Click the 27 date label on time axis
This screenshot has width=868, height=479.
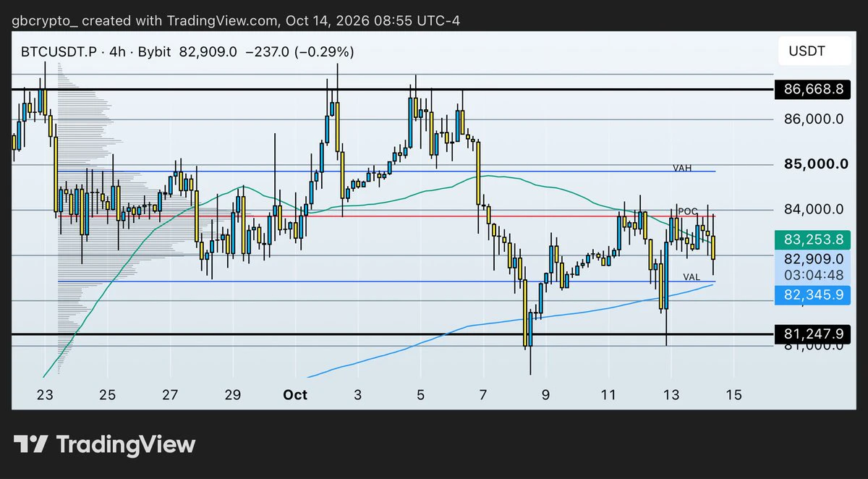click(170, 395)
